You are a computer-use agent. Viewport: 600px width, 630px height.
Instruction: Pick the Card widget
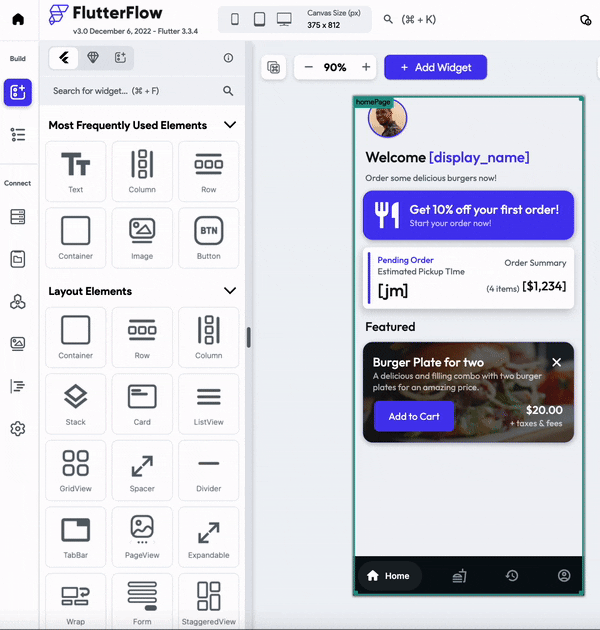[x=142, y=404]
